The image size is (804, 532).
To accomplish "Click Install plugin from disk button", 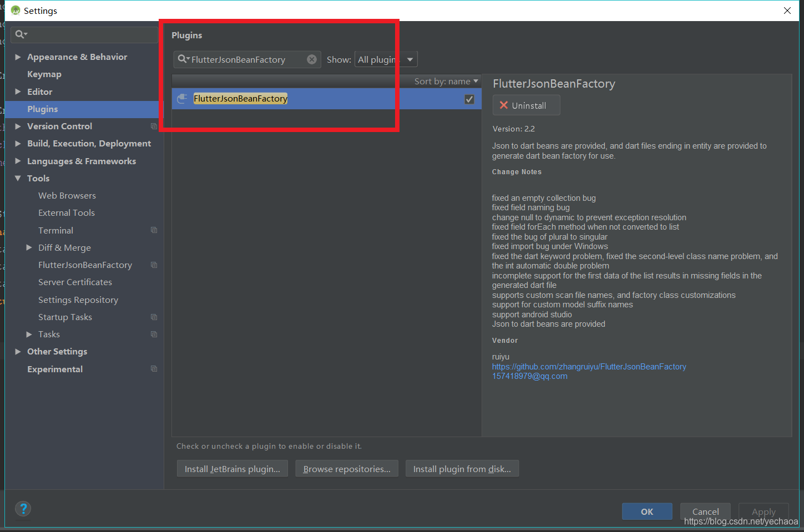I will 462,469.
